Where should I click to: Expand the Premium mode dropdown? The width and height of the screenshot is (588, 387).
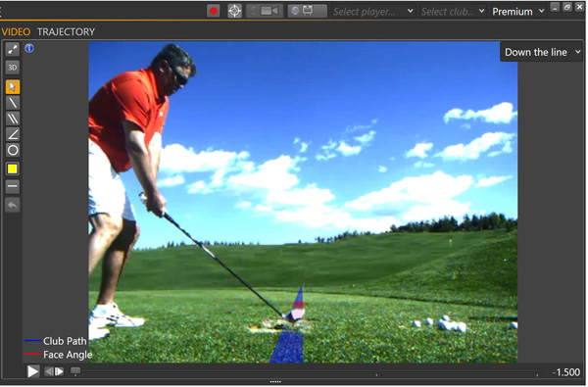click(x=517, y=12)
